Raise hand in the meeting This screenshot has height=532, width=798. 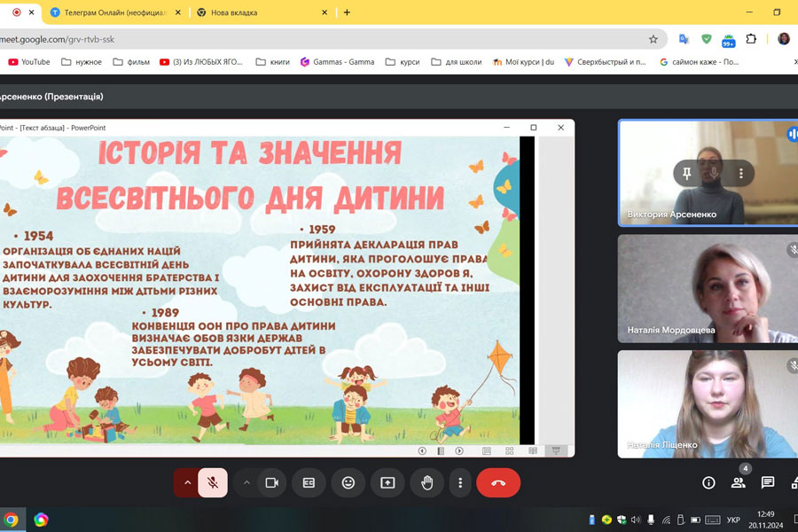427,482
